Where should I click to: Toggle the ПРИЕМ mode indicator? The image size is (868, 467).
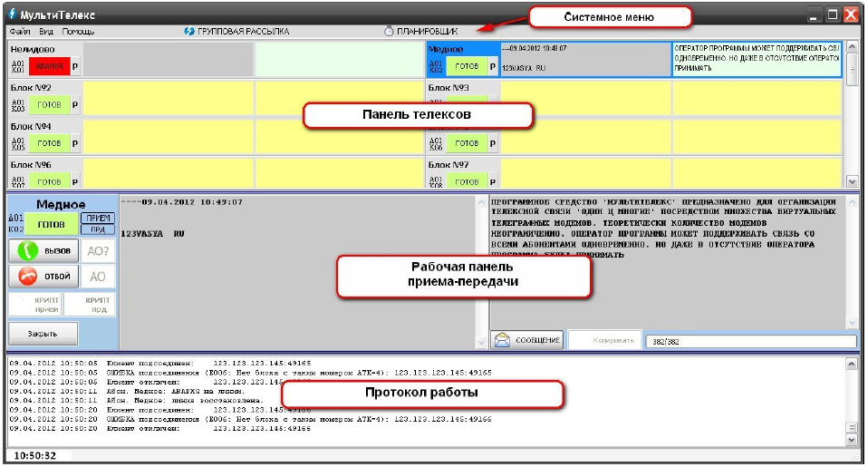pos(98,219)
